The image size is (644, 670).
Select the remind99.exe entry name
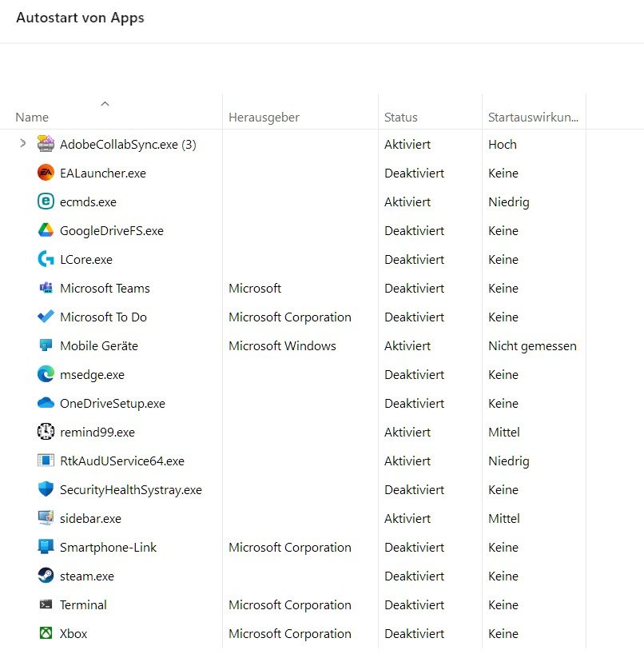click(x=97, y=432)
